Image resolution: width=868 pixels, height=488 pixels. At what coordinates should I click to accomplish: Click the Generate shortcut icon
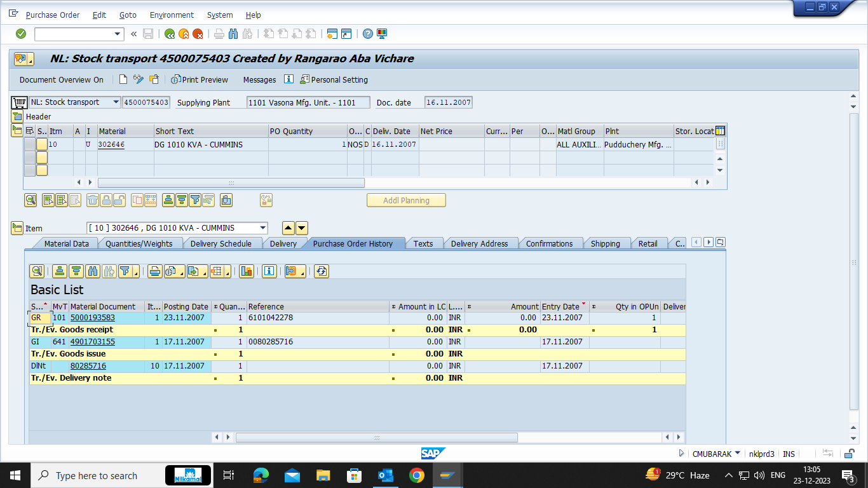point(346,34)
